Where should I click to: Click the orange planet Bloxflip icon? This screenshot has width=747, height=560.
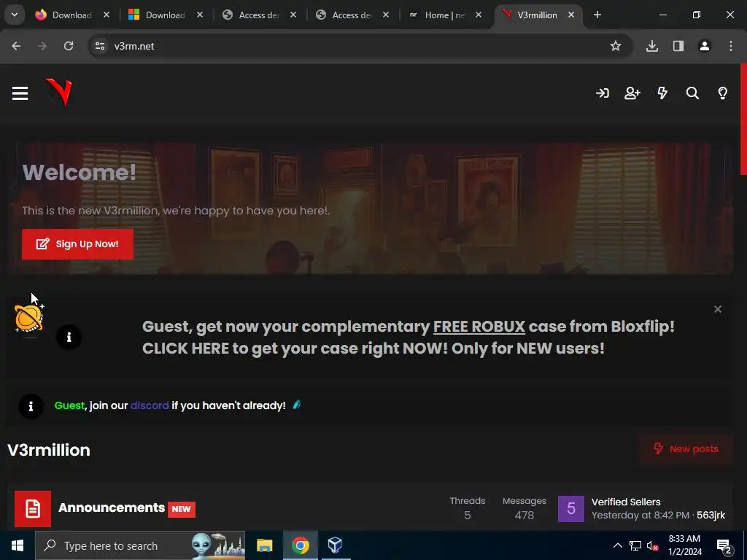point(29,318)
